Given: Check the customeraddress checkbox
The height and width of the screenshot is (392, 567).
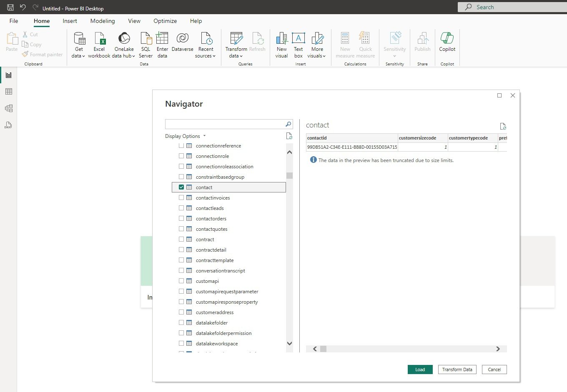Looking at the screenshot, I should pyautogui.click(x=181, y=312).
